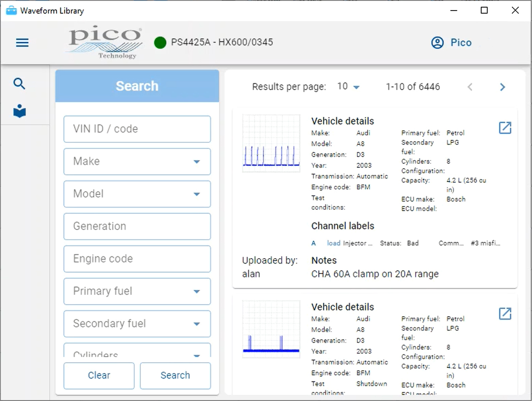Click the Pico Technology logo
532x401 pixels.
105,42
